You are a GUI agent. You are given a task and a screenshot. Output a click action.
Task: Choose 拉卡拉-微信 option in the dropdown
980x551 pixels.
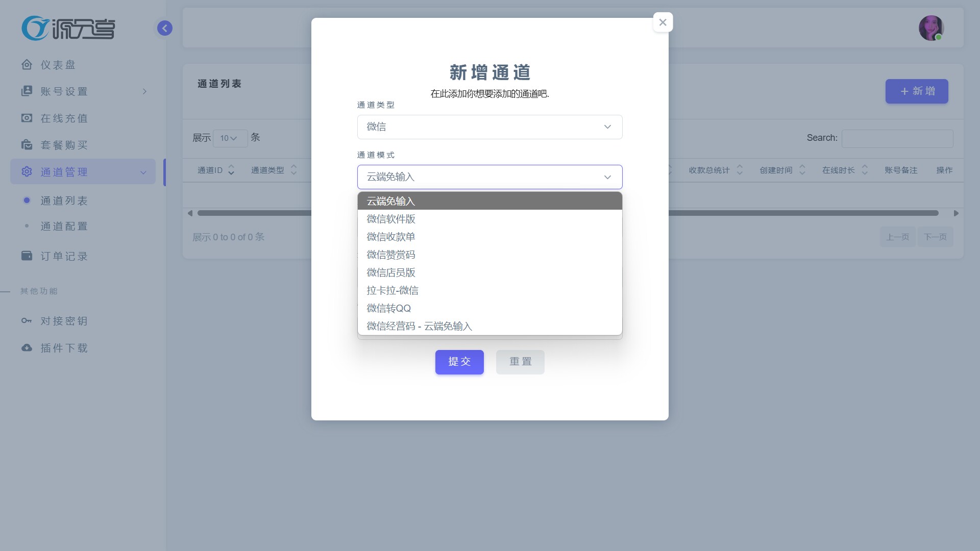click(x=393, y=290)
